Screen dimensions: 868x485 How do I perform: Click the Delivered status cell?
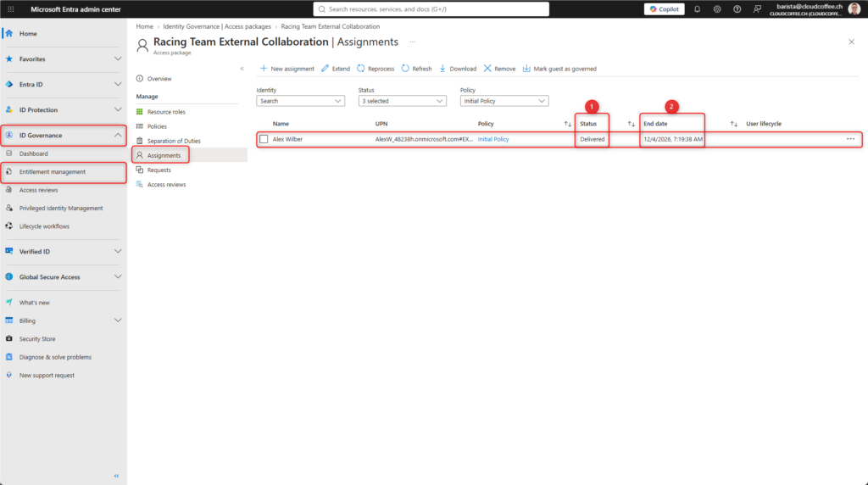pos(593,140)
